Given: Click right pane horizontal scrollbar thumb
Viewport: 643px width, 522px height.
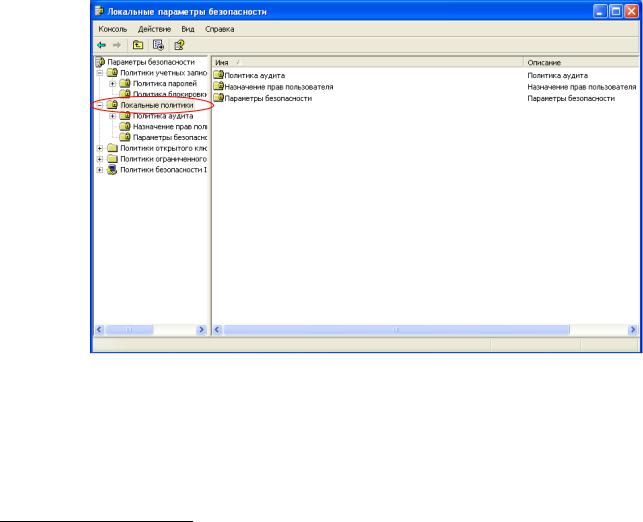Looking at the screenshot, I should pos(396,330).
